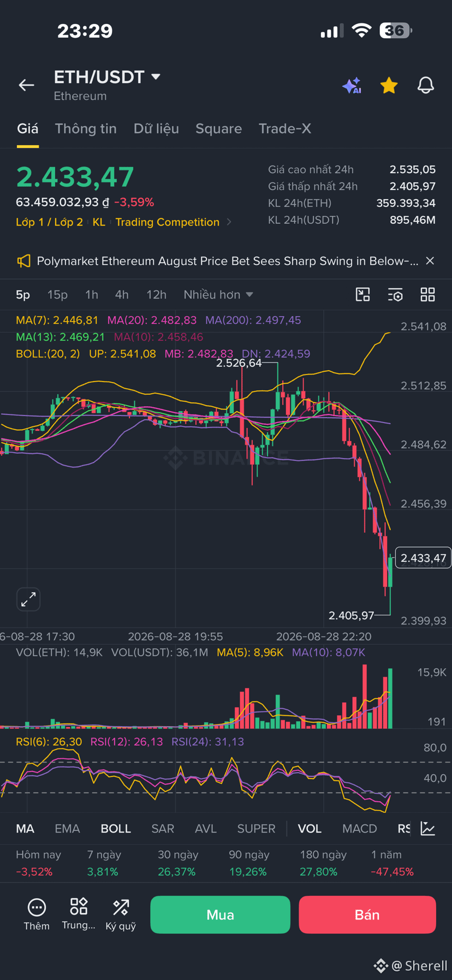Tap the Wi-Fi status icon
Screen dimensions: 452x980
361,31
